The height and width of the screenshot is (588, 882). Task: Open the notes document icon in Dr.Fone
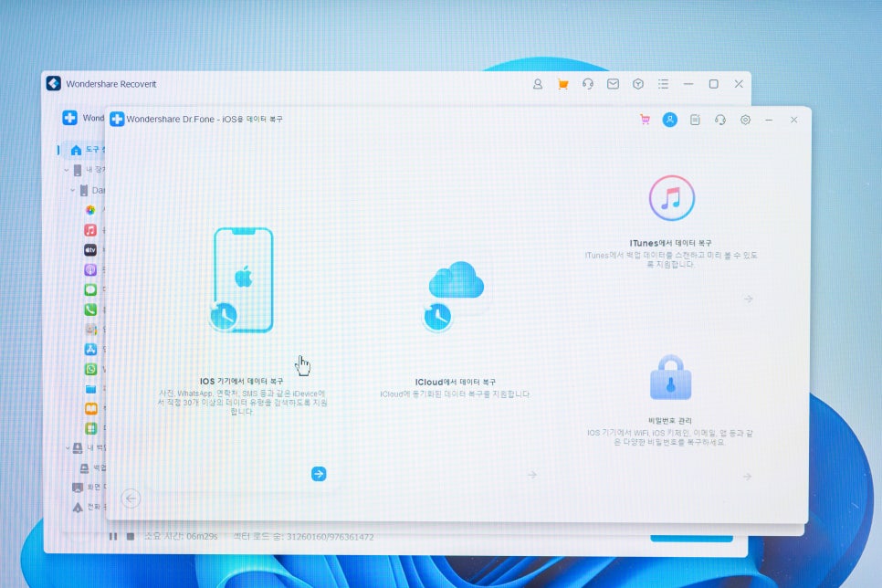[x=695, y=120]
